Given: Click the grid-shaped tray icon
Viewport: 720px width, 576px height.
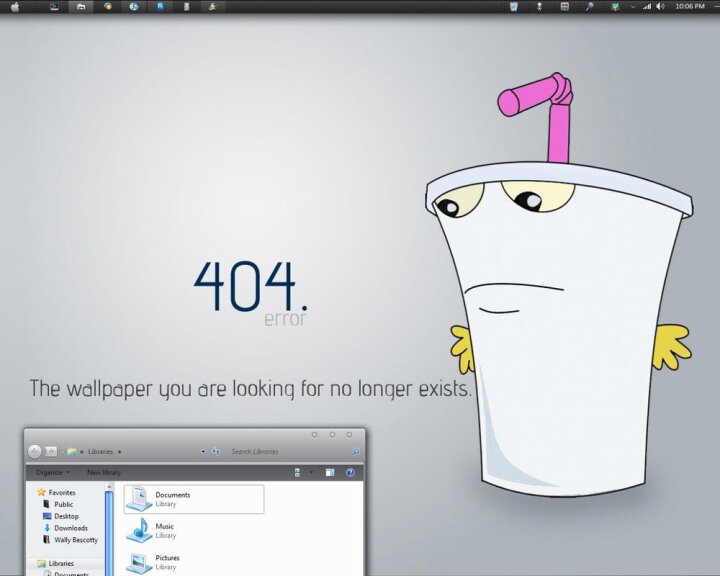Looking at the screenshot, I should pyautogui.click(x=565, y=6).
